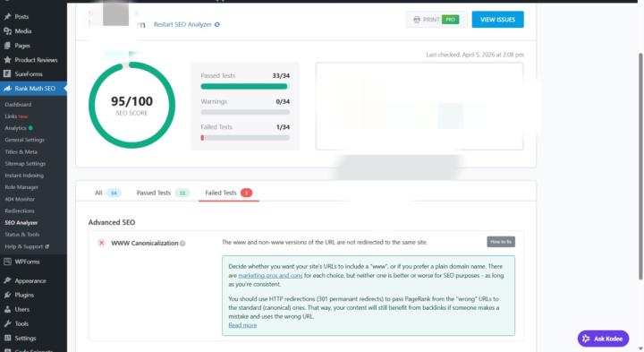Click the 33/34 passed tests value

[281, 75]
